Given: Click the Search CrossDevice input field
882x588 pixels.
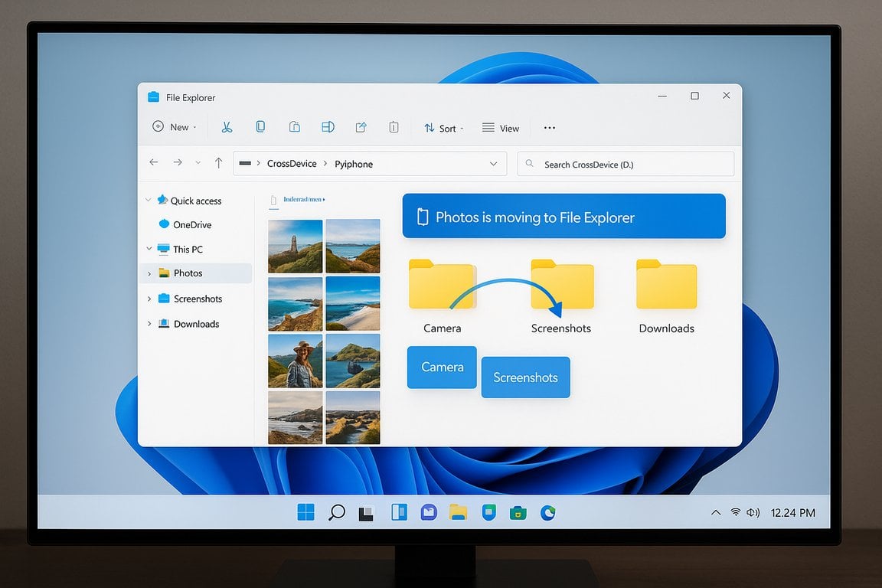Looking at the screenshot, I should coord(626,164).
